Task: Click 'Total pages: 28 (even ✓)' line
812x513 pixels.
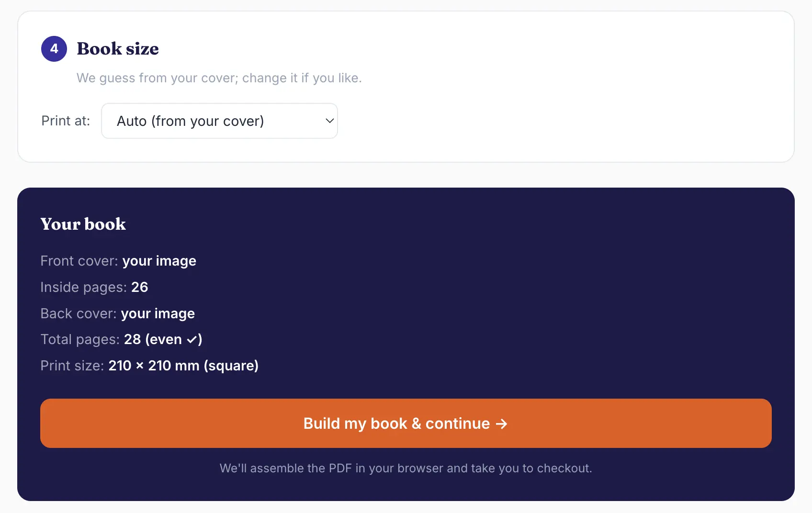Action: tap(122, 339)
